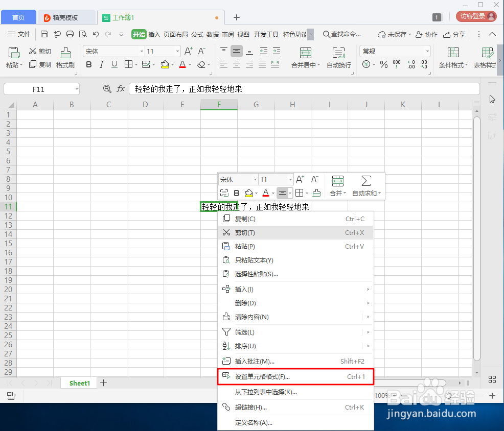Viewport: 504px width, 431px height.
Task: Click the ribbon fill color bucket
Action: coord(165,64)
